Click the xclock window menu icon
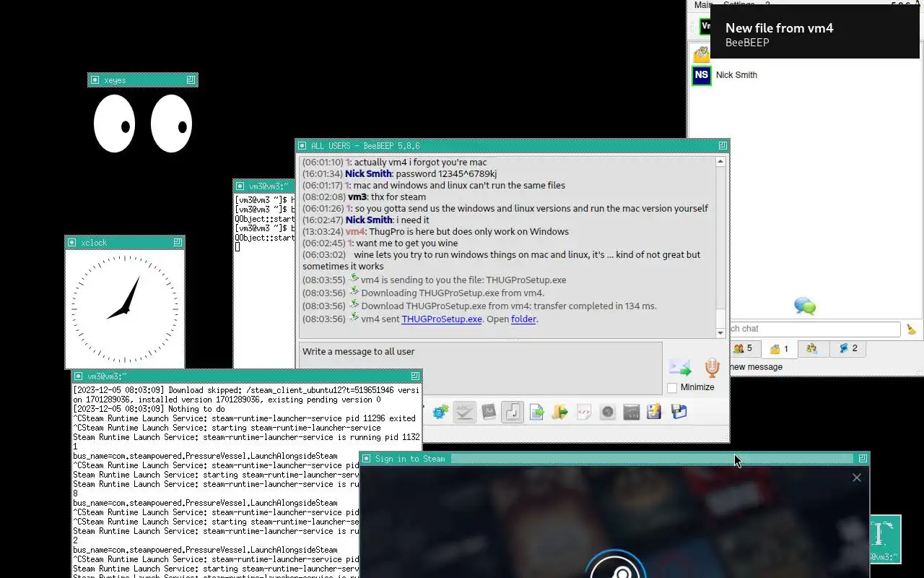The image size is (924, 578). [72, 243]
